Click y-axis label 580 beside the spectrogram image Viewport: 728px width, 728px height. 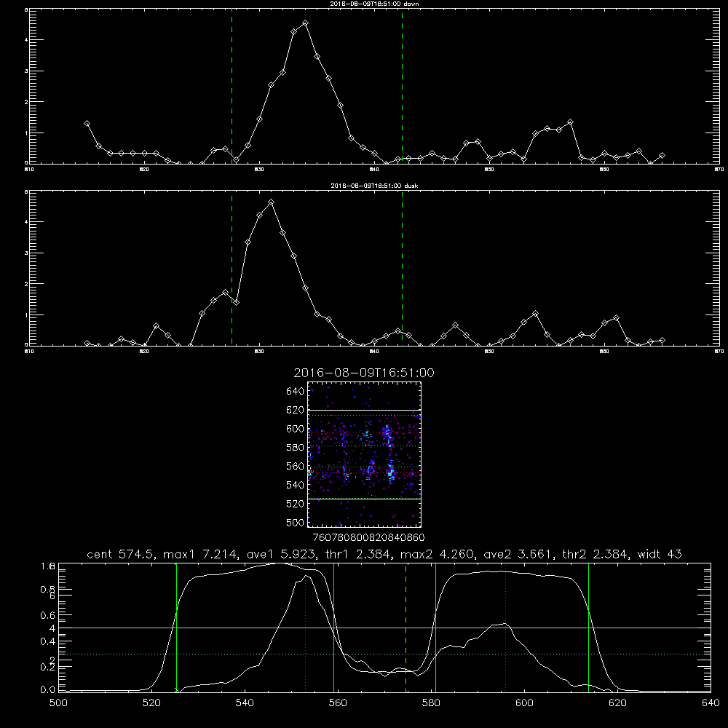(x=296, y=448)
